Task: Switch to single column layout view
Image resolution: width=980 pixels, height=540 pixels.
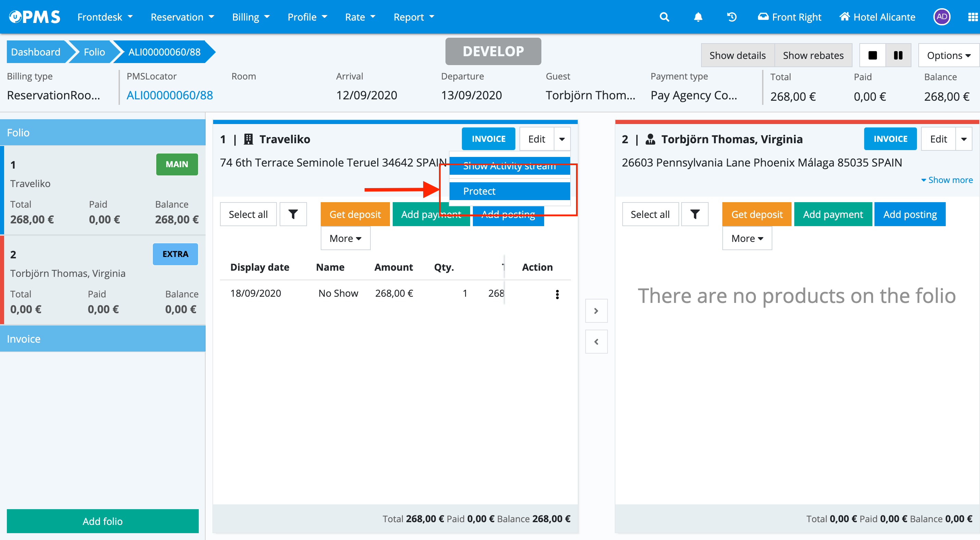Action: pyautogui.click(x=873, y=56)
